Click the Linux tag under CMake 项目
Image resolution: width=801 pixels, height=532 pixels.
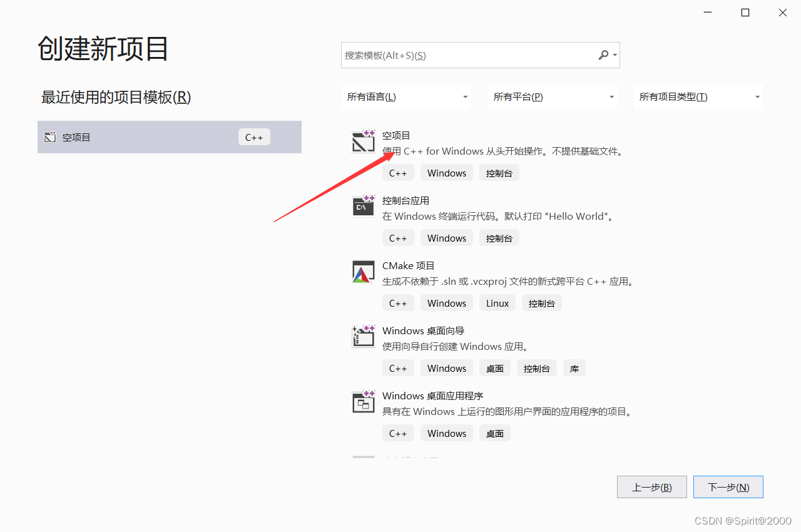click(497, 303)
